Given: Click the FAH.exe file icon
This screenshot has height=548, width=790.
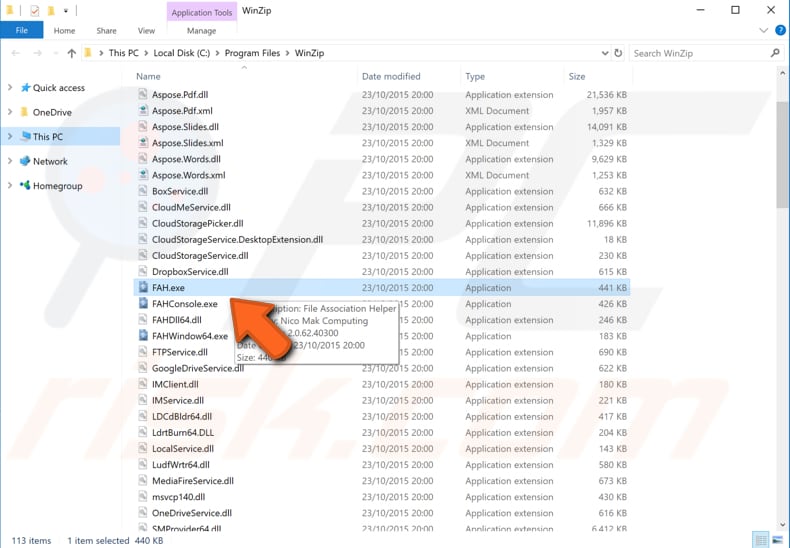Looking at the screenshot, I should point(143,288).
